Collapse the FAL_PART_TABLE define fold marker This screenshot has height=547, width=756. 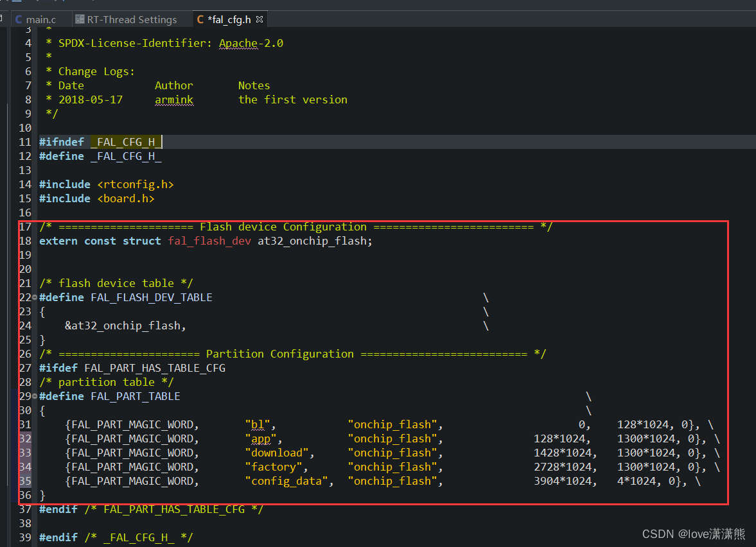(35, 396)
